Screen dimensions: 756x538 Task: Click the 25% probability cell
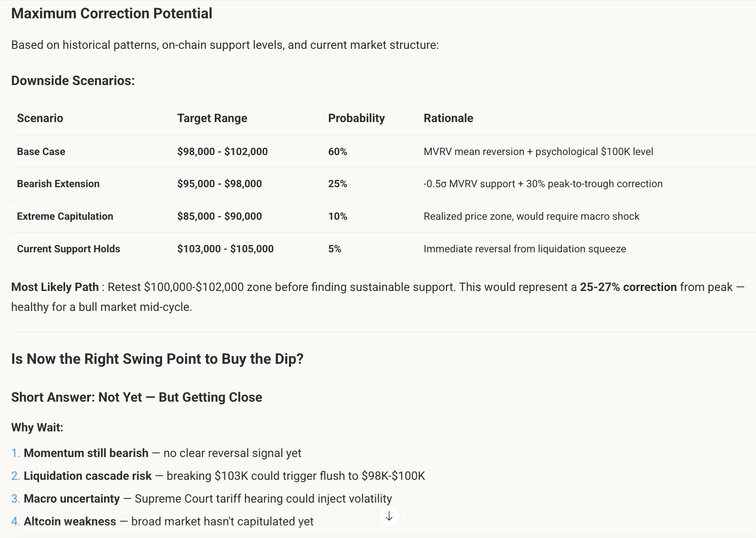[x=337, y=184]
